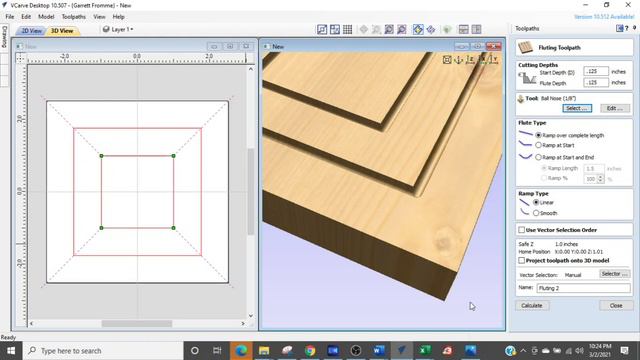The width and height of the screenshot is (640, 360).
Task: Open help with the question mark icon
Action: coord(627,28)
